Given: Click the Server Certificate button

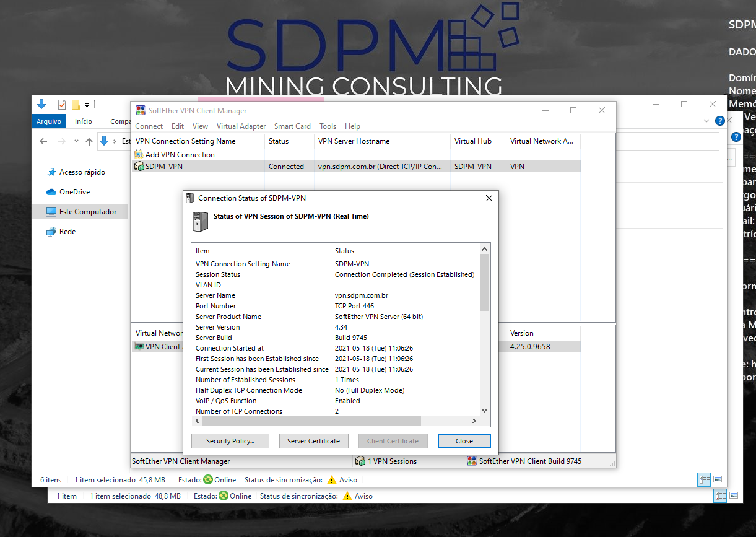Looking at the screenshot, I should 313,441.
